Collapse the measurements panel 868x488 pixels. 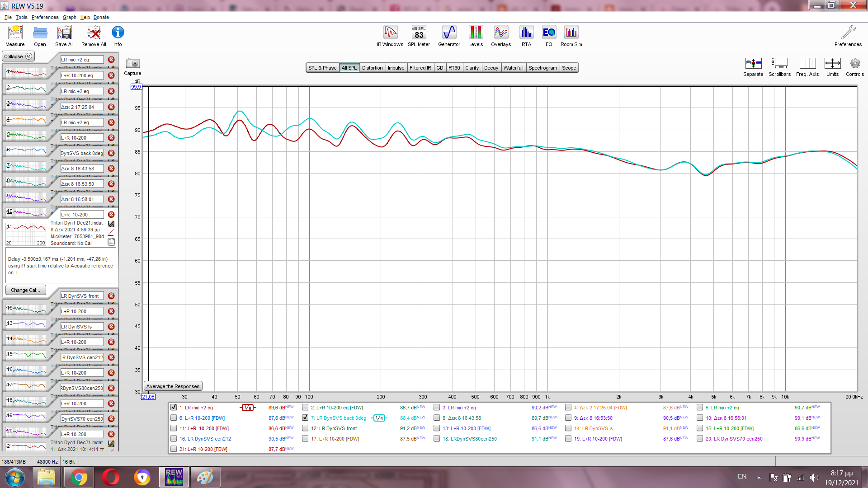pyautogui.click(x=18, y=56)
